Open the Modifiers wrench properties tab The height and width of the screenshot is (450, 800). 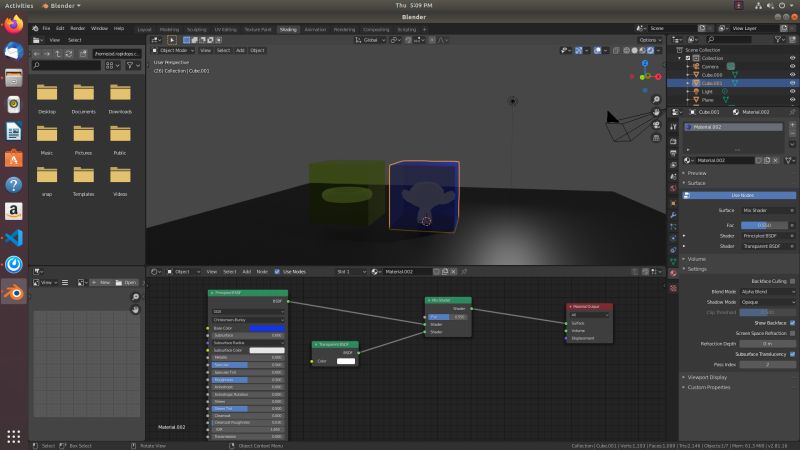(x=673, y=215)
